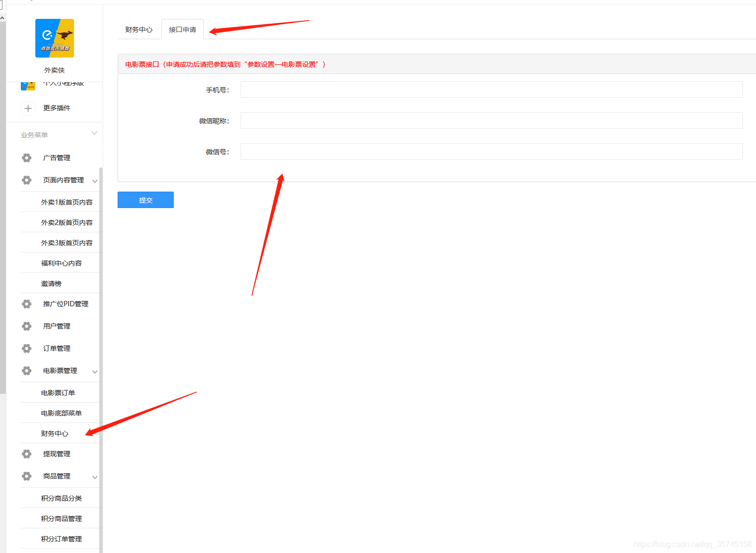
Task: Switch to the 财务中心 tab
Action: pos(139,30)
